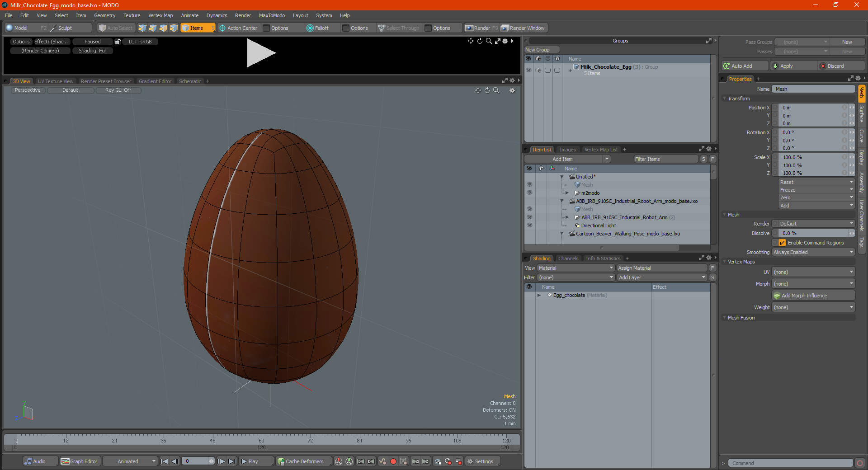Switch to the UV Texture View tab
Image resolution: width=868 pixels, height=470 pixels.
[x=56, y=81]
